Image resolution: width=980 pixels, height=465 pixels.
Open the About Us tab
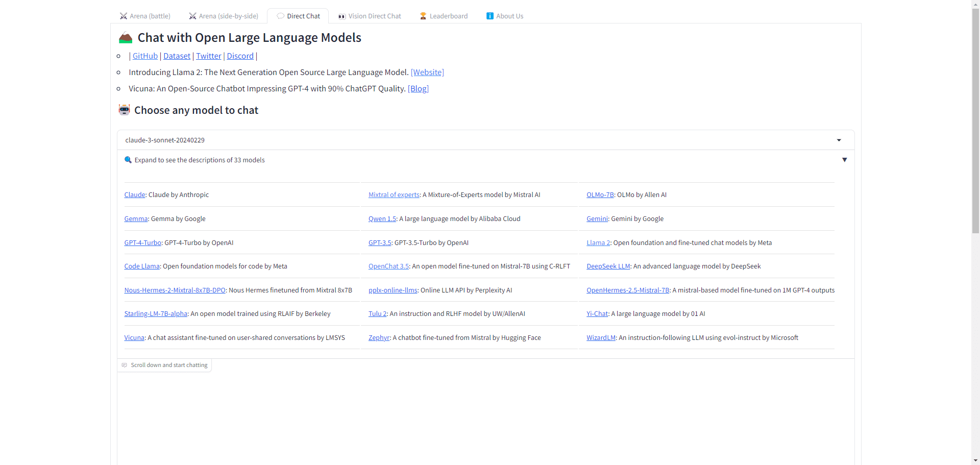pyautogui.click(x=505, y=16)
